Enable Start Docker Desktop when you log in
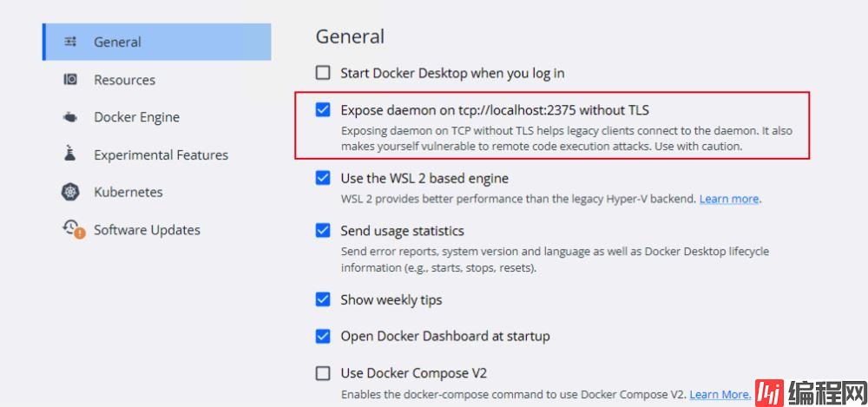 pyautogui.click(x=323, y=73)
